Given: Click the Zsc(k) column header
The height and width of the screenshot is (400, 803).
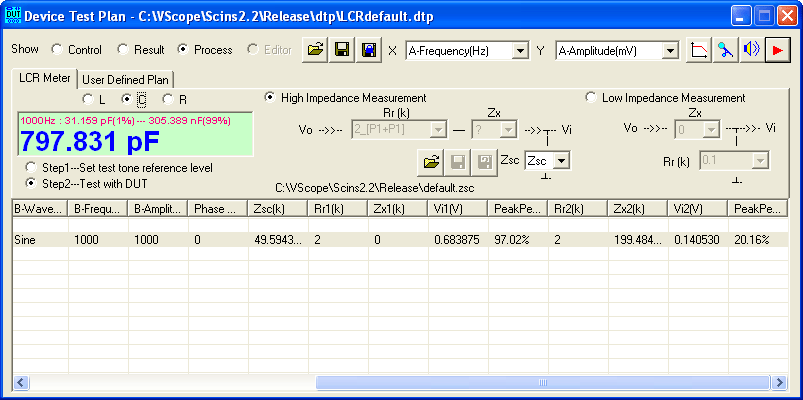Looking at the screenshot, I should (276, 209).
